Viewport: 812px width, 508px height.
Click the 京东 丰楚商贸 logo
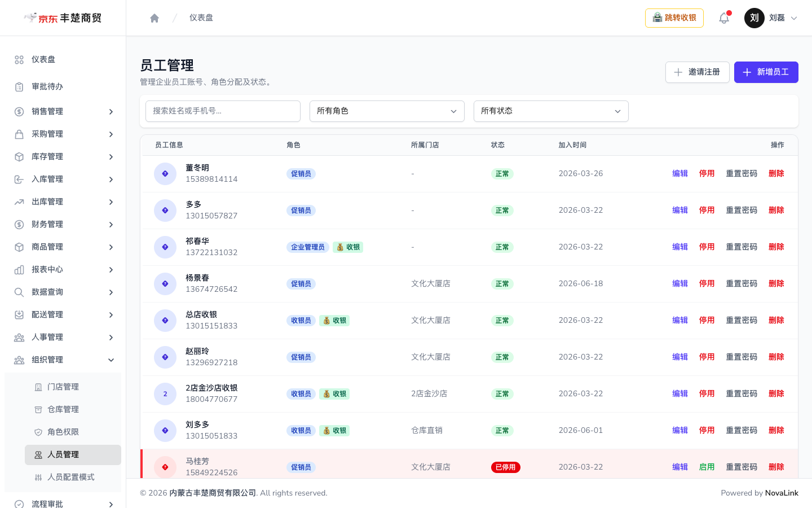[x=63, y=18]
